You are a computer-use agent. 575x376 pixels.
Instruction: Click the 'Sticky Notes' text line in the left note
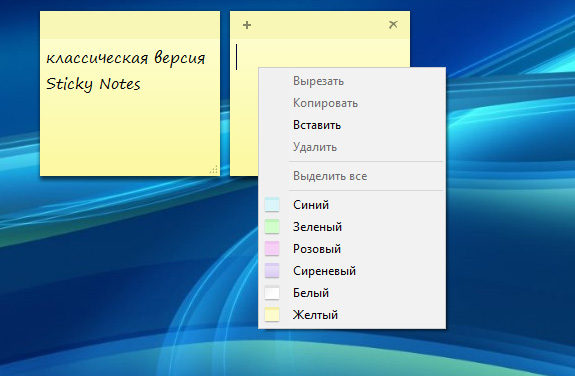(x=93, y=84)
